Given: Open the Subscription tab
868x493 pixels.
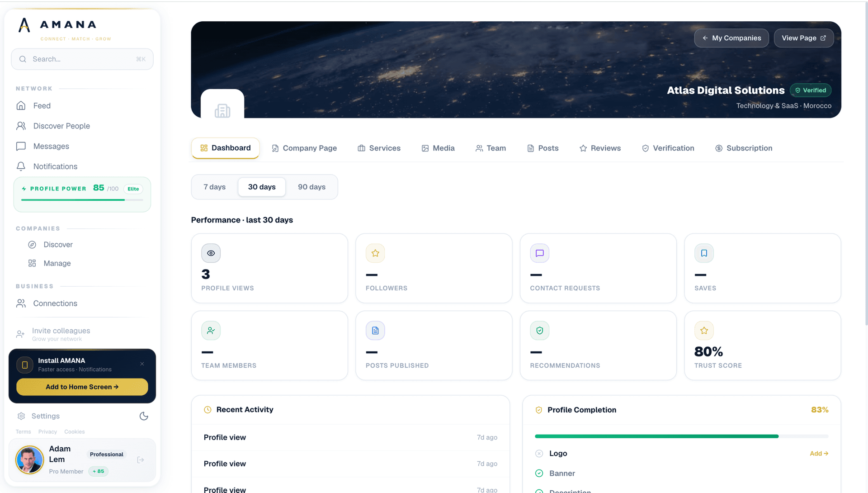Looking at the screenshot, I should (x=744, y=148).
